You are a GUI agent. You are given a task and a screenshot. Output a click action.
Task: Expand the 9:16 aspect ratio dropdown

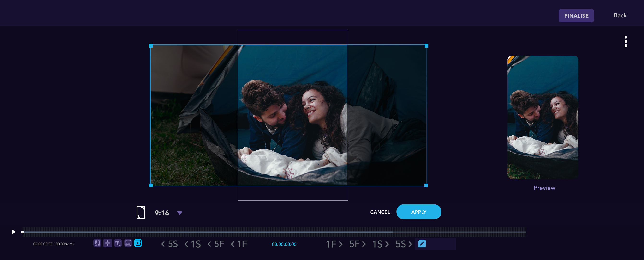click(179, 213)
